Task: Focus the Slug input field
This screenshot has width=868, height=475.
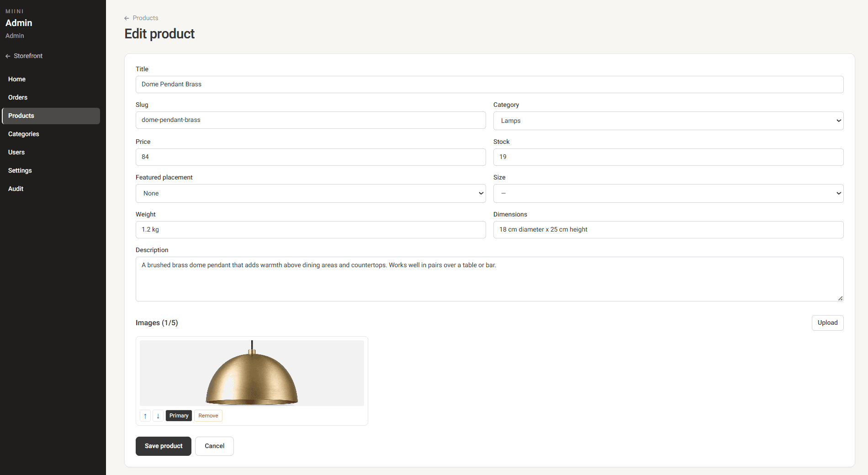Action: (x=311, y=120)
